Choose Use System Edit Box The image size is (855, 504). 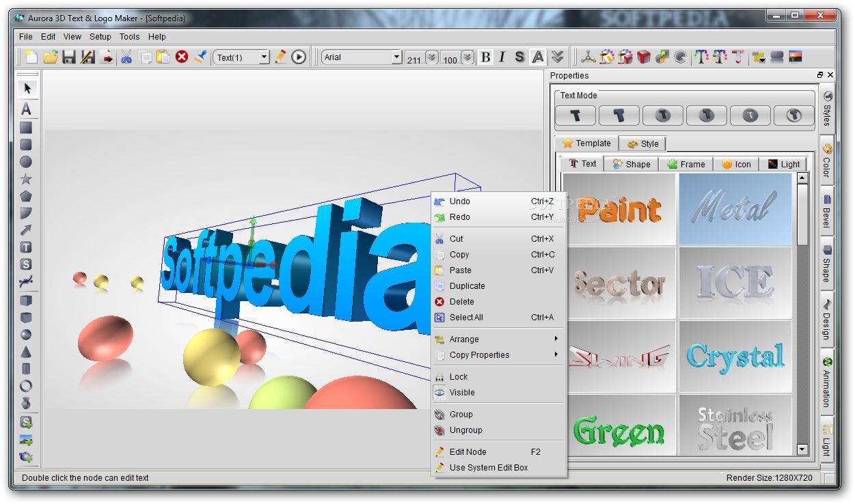(500, 468)
